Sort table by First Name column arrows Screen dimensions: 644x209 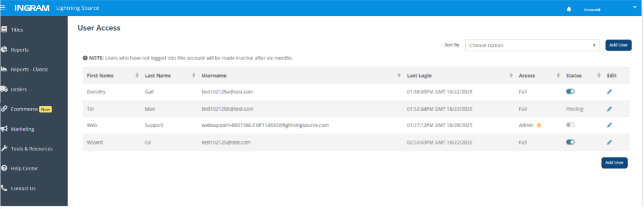coord(137,76)
